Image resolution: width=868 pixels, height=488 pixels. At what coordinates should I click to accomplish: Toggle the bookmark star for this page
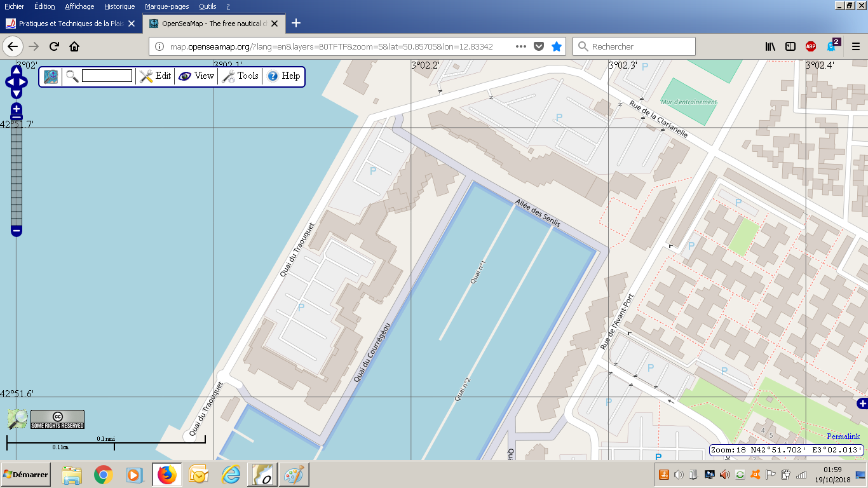557,46
